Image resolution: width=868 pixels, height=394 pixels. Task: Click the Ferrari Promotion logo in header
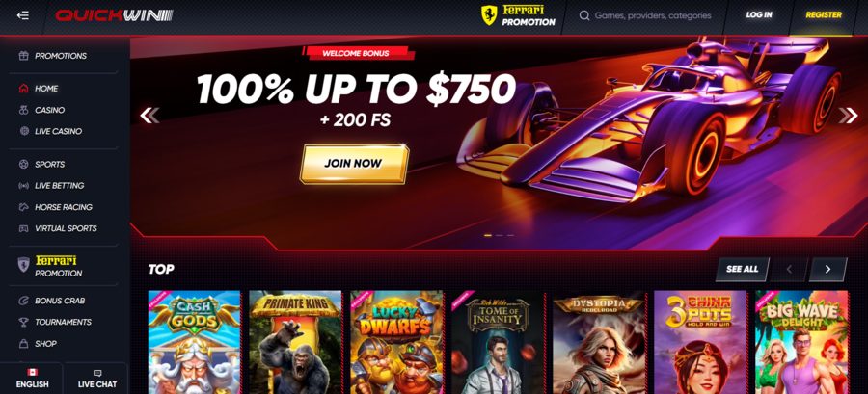518,15
